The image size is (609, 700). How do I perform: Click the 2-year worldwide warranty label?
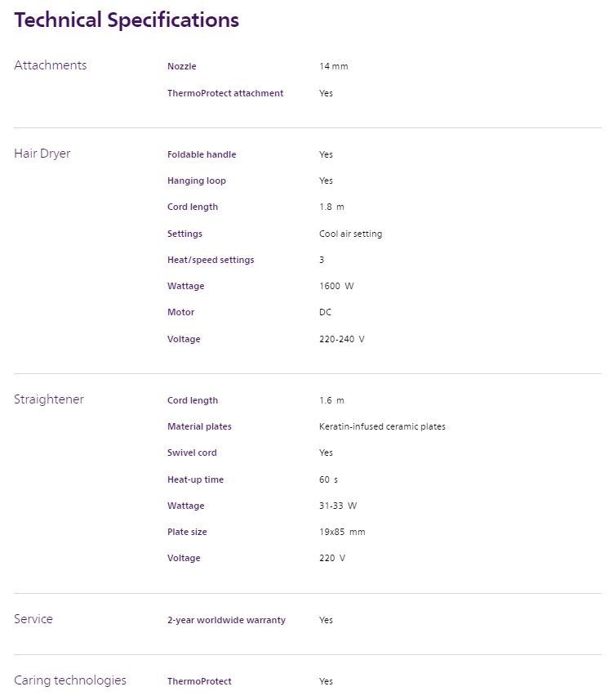[x=226, y=620]
